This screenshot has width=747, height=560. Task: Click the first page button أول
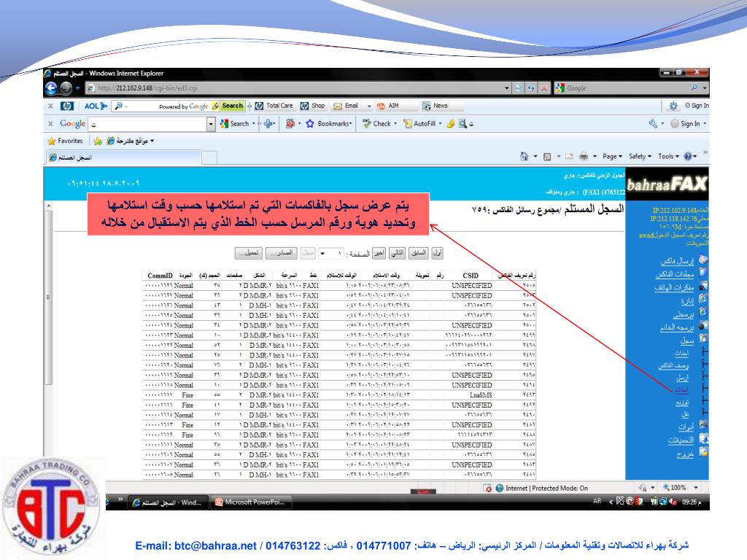coord(438,253)
